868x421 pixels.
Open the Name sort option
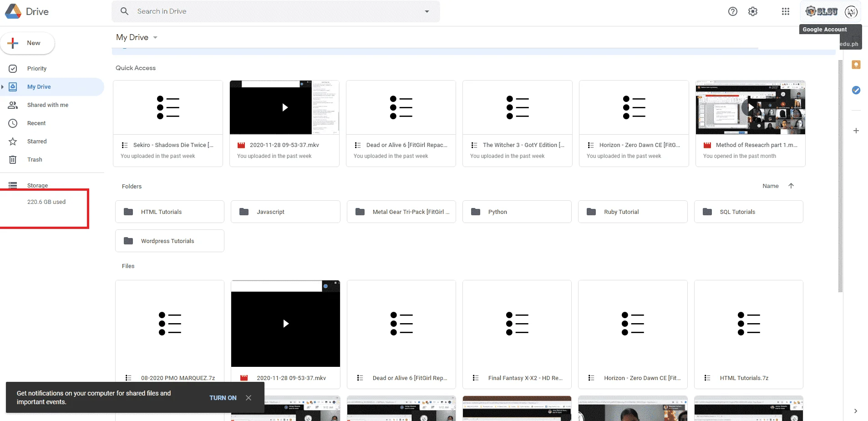pyautogui.click(x=771, y=186)
